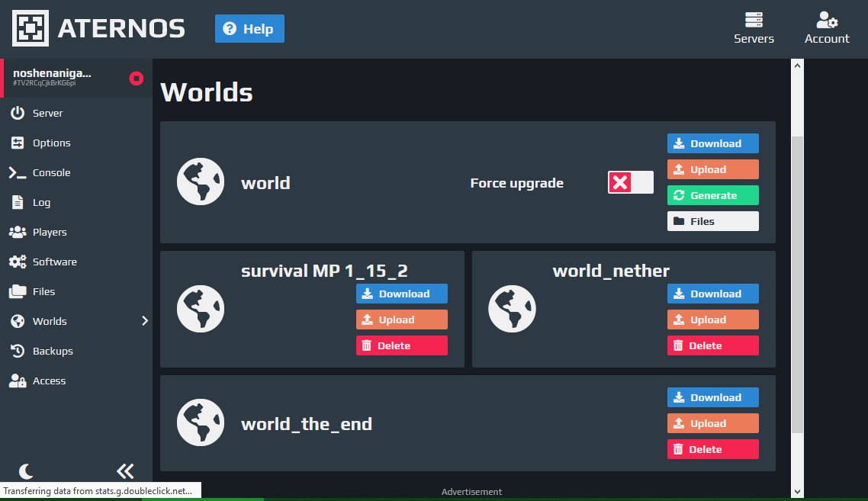The height and width of the screenshot is (501, 868).
Task: Delete the world_nether world
Action: click(713, 346)
